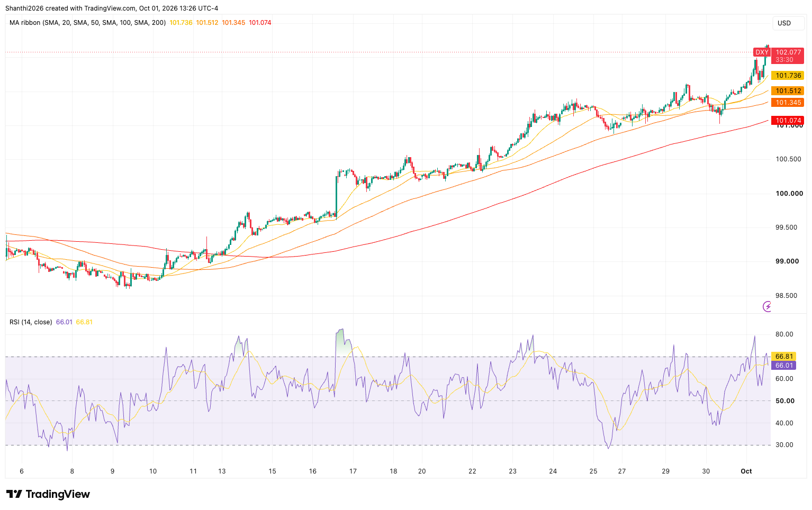Viewport: 812px width, 510px height.
Task: Click the 50.00 RSI axis label
Action: click(x=784, y=401)
